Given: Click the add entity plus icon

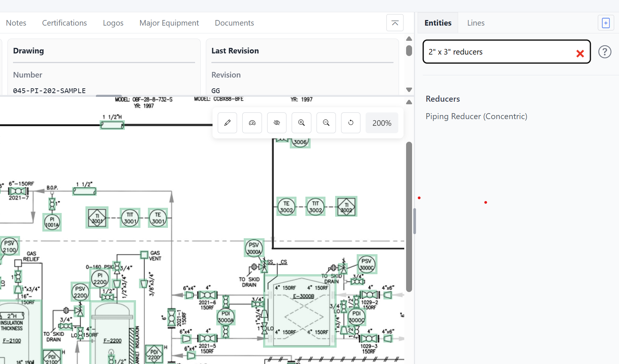Looking at the screenshot, I should pos(606,23).
